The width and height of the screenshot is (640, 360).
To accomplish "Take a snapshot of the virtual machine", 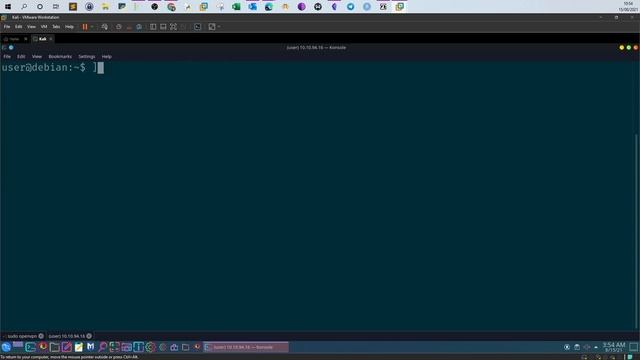I will [118, 27].
